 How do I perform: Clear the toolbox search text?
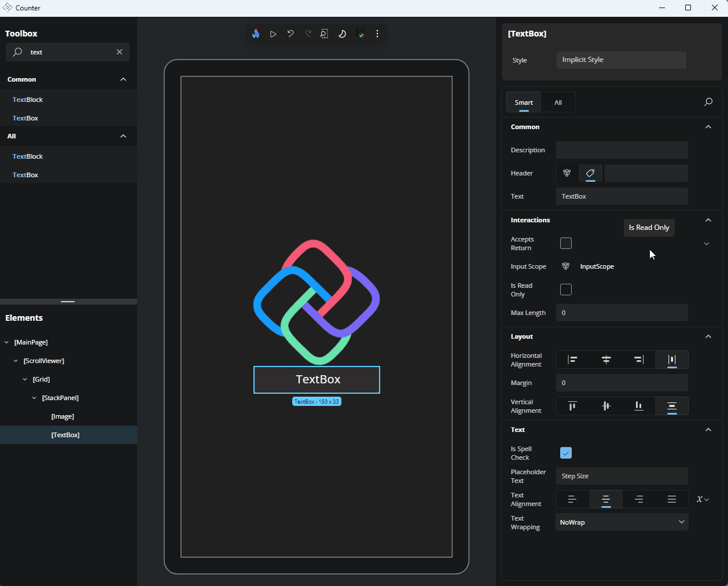119,52
